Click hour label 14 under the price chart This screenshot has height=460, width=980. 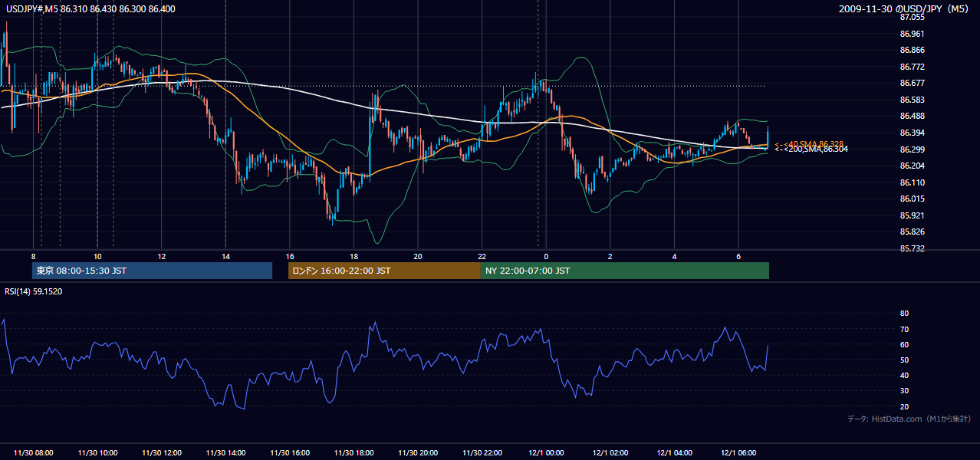[225, 256]
